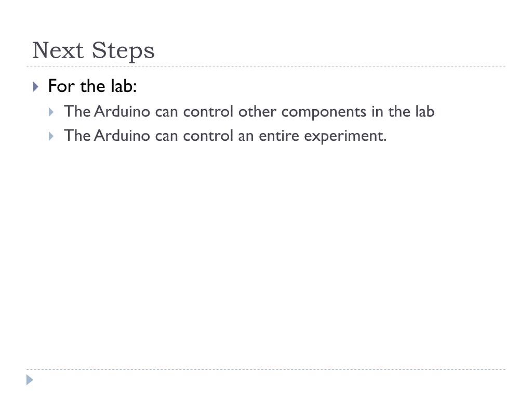This screenshot has height=399, width=532.
Task: Click "Arduino" in the other components line
Action: [122, 112]
